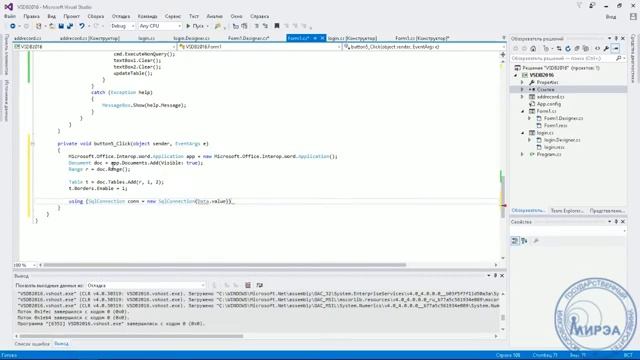
Task: Click the bookmark icon in toolbar
Action: 277,26
